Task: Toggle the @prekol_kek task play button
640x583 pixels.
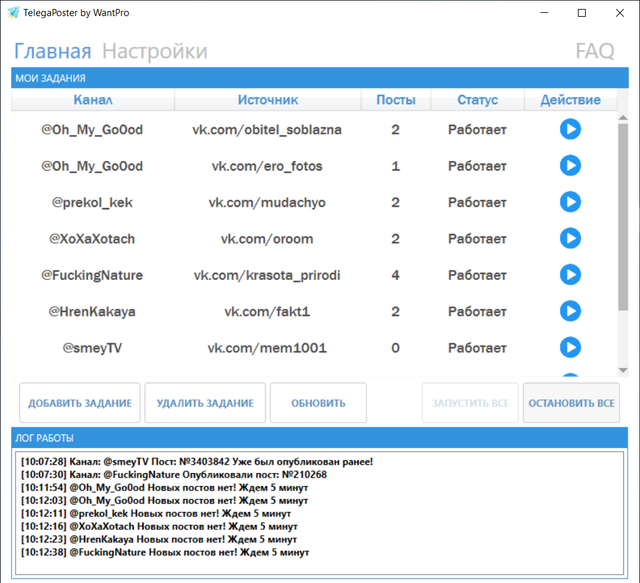Action: [570, 202]
